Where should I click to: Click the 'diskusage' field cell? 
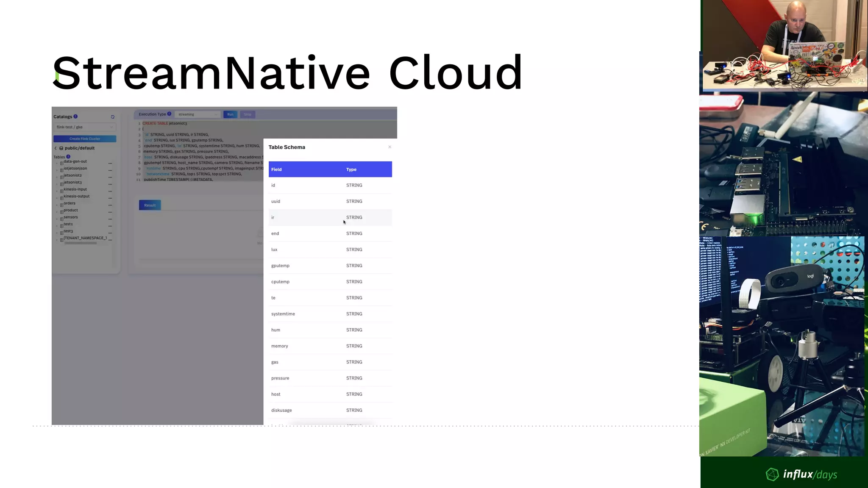point(281,410)
